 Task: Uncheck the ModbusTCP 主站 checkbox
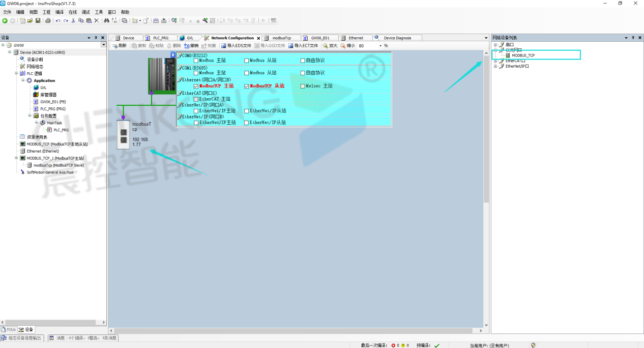pos(196,86)
